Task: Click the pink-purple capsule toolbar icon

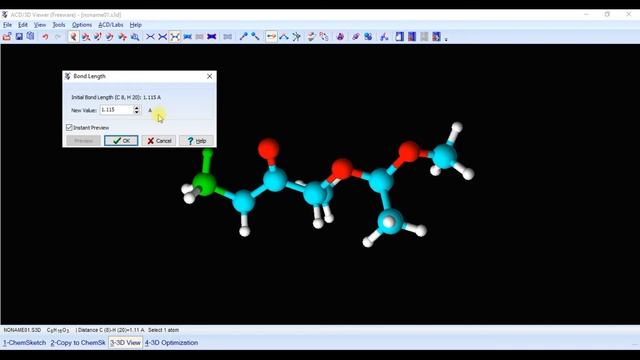Action: point(356,37)
